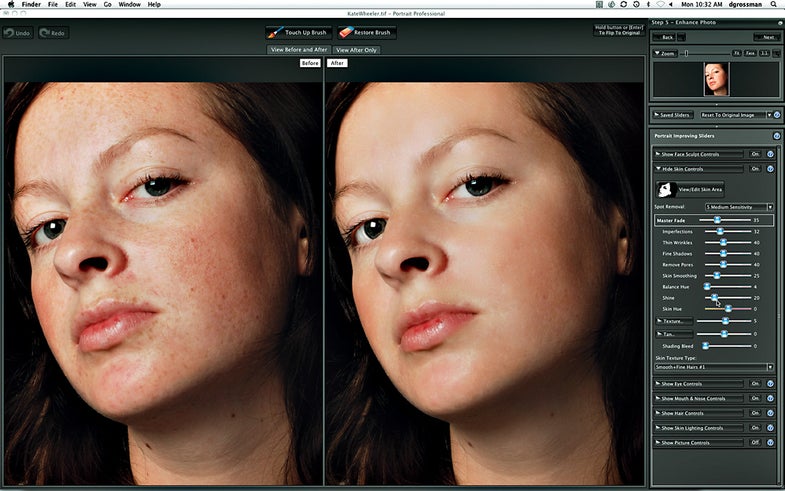Open the File menu

click(x=53, y=4)
